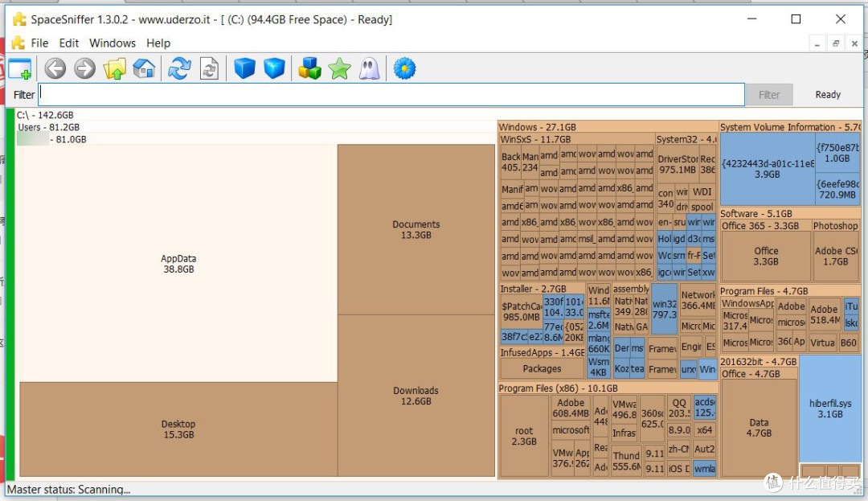Restore the inner child window
The height and width of the screenshot is (501, 868).
pyautogui.click(x=836, y=43)
